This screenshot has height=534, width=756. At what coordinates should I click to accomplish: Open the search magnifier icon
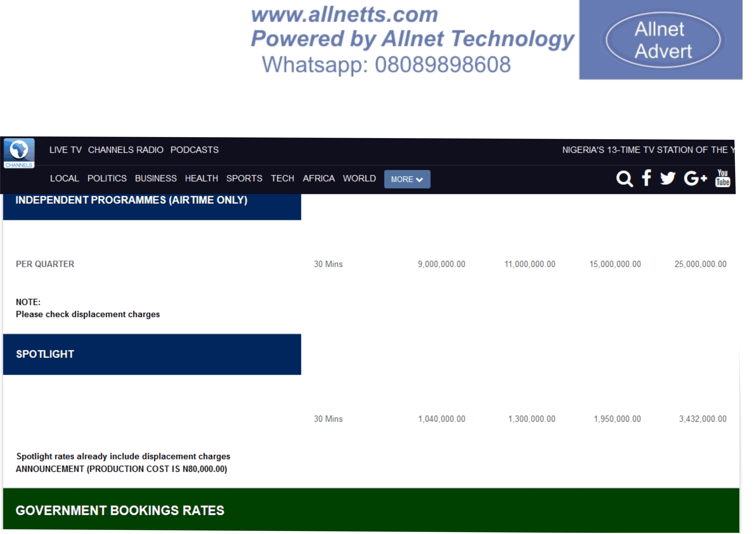point(624,179)
